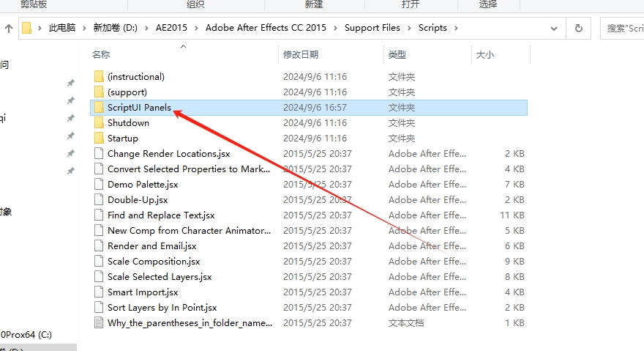The image size is (644, 351).
Task: Sort by the 类型 column header
Action: (397, 55)
